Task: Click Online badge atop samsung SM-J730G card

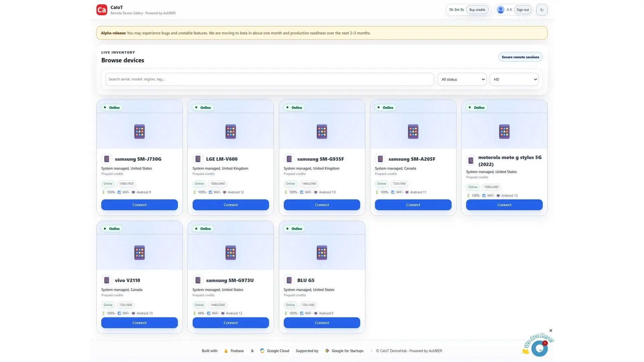Action: click(x=112, y=108)
